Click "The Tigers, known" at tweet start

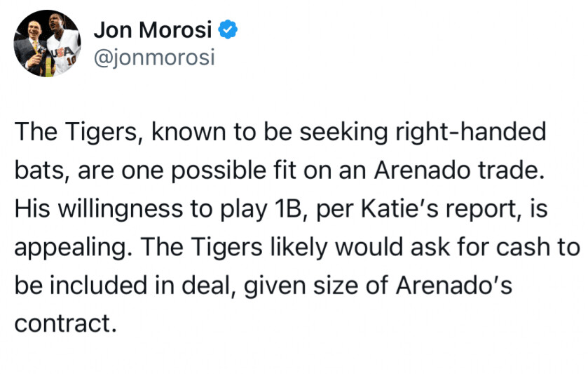tap(75, 131)
